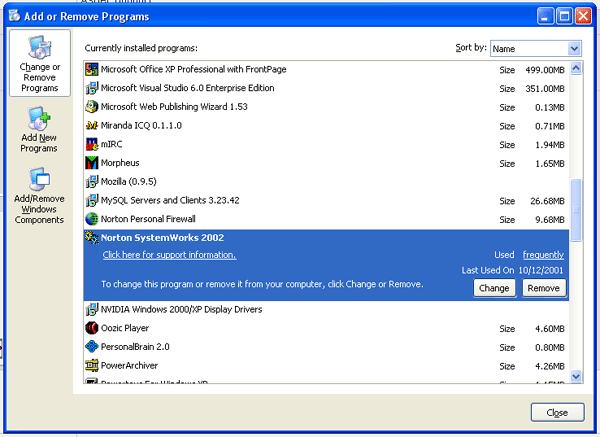This screenshot has height=437, width=600.
Task: Click the 351.00MB size value
Action: (x=545, y=89)
